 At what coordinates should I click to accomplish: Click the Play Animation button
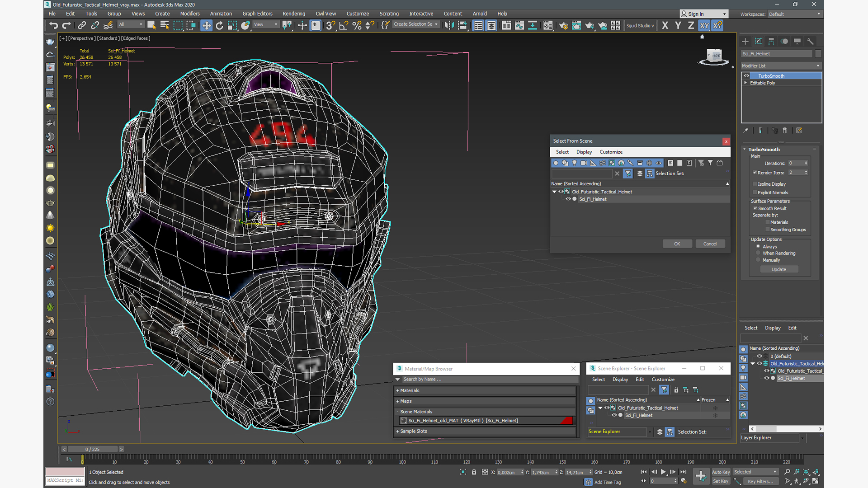pos(663,472)
